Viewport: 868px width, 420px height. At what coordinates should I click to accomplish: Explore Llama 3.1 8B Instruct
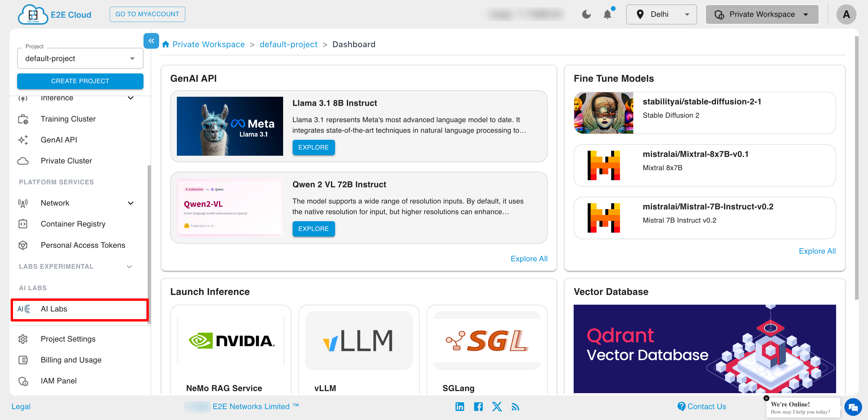313,147
